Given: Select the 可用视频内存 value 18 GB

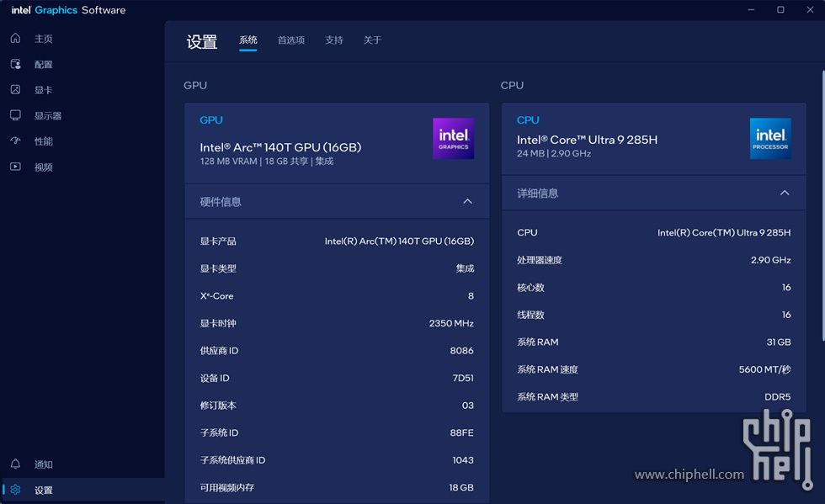Looking at the screenshot, I should point(461,488).
